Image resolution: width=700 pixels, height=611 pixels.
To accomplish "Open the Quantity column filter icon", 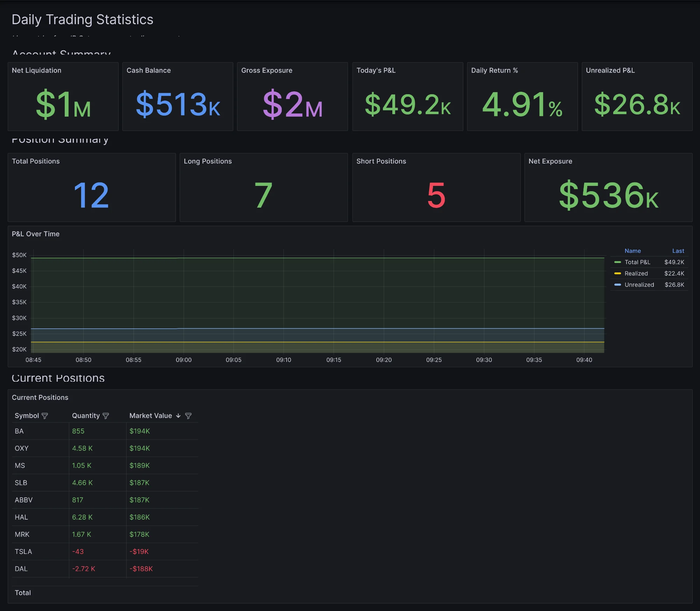I will [106, 416].
